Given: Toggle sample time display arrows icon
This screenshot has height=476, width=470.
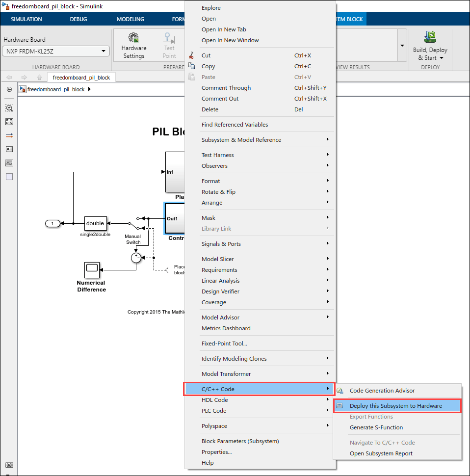Looking at the screenshot, I should [9, 135].
